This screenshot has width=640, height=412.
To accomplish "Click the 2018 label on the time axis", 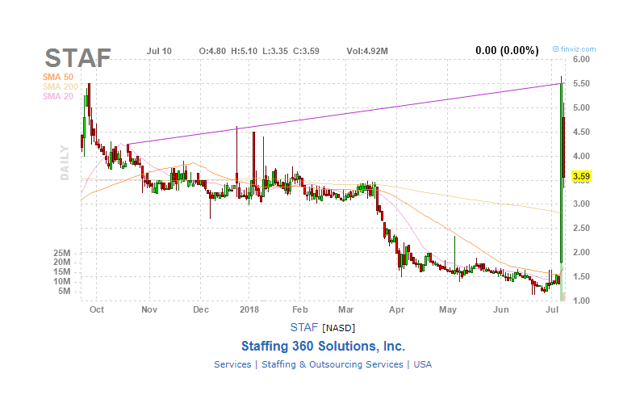I will (x=249, y=310).
